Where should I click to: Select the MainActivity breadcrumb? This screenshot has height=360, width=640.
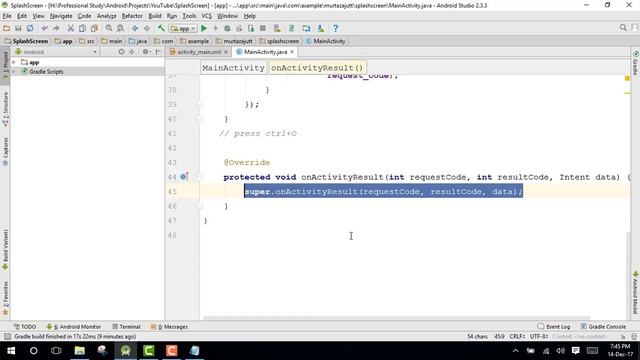[326, 41]
